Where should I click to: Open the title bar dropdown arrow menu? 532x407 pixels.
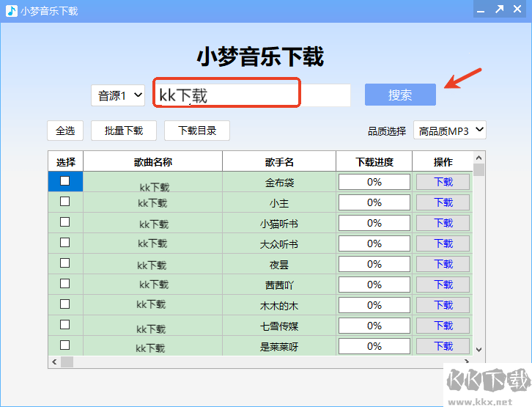[479, 10]
